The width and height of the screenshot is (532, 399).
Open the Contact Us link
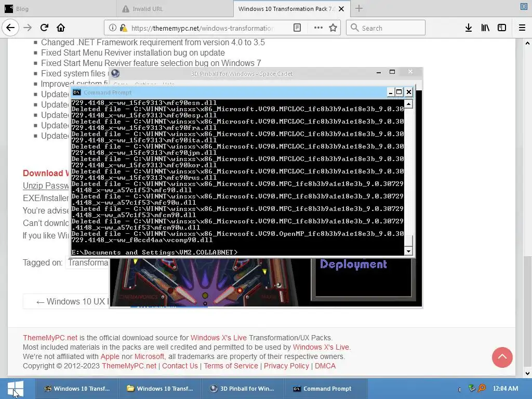click(x=180, y=366)
